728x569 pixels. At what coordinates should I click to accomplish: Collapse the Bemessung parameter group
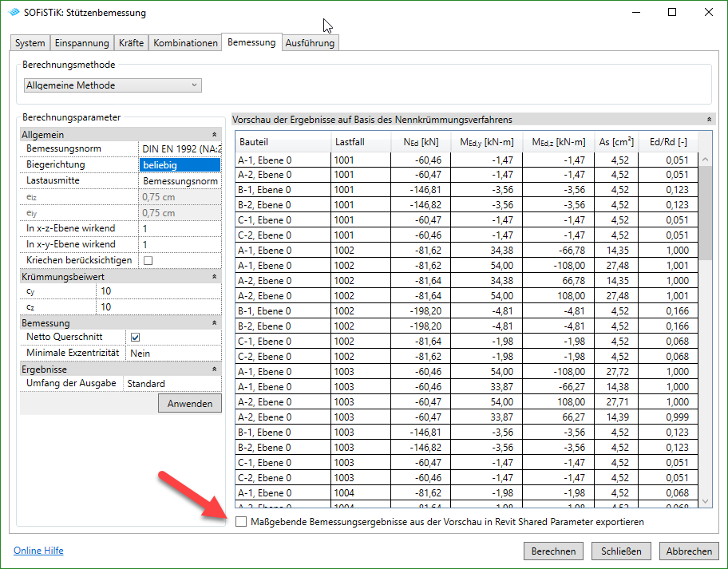point(214,323)
